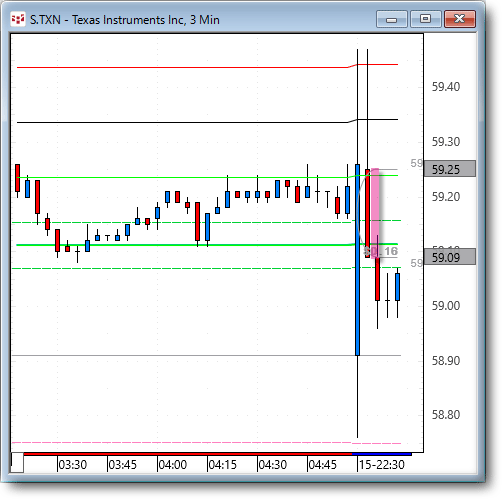The width and height of the screenshot is (503, 500).
Task: Click the 03:30 time axis label
Action: [x=73, y=465]
